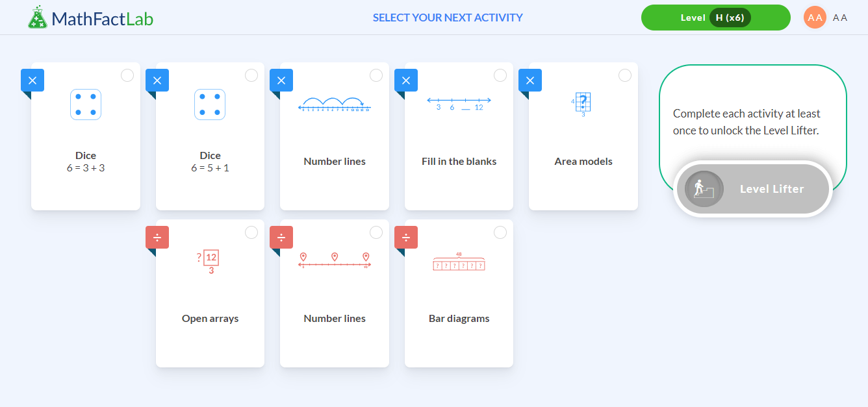
Task: Click the blue multiplication tag on Area models
Action: [530, 80]
